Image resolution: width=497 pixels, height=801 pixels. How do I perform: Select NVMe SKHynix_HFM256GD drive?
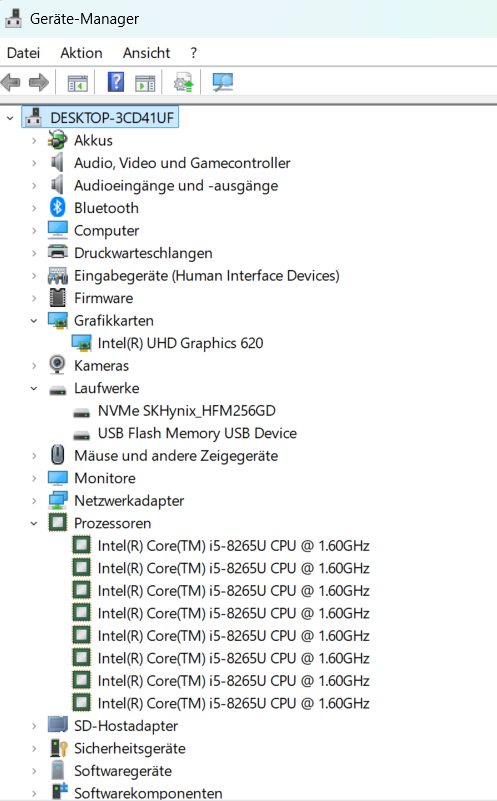186,411
